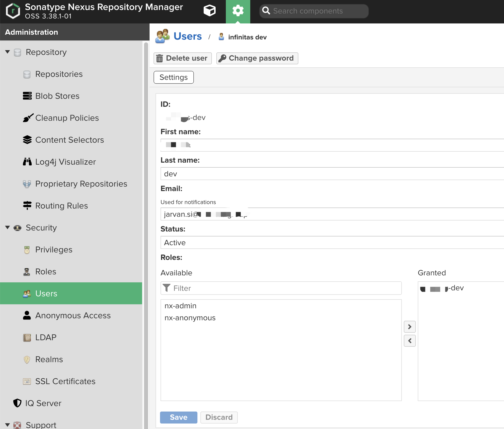Click the Blob Stores server icon
The image size is (504, 429).
coord(27,96)
